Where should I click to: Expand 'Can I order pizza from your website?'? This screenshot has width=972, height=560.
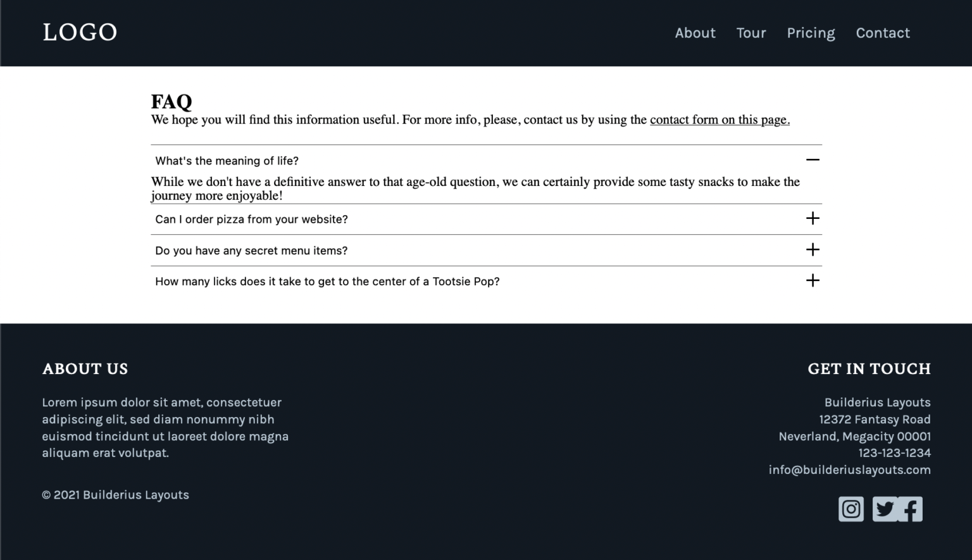(813, 218)
